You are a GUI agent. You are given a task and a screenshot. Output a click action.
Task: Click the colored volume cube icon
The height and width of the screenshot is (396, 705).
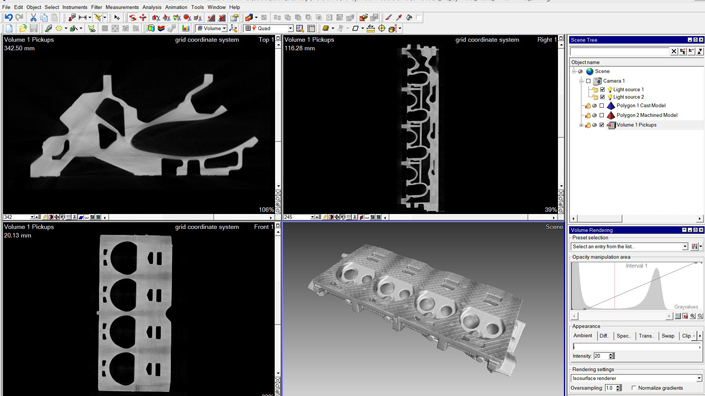[x=150, y=28]
